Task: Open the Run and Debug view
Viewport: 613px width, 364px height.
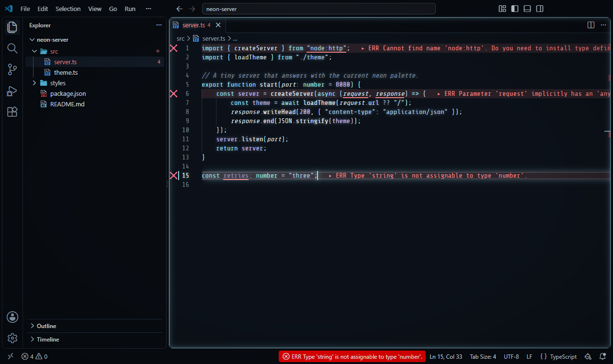Action: click(12, 91)
